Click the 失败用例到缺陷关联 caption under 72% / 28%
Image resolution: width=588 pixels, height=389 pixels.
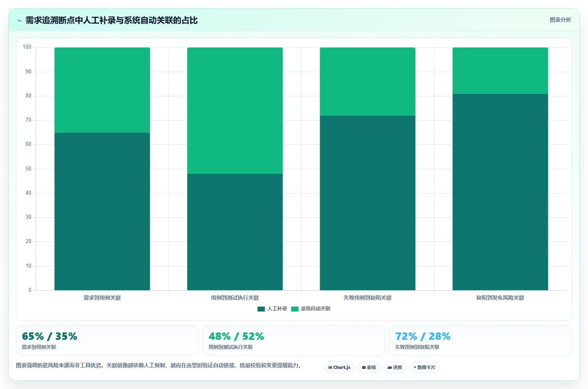point(417,347)
